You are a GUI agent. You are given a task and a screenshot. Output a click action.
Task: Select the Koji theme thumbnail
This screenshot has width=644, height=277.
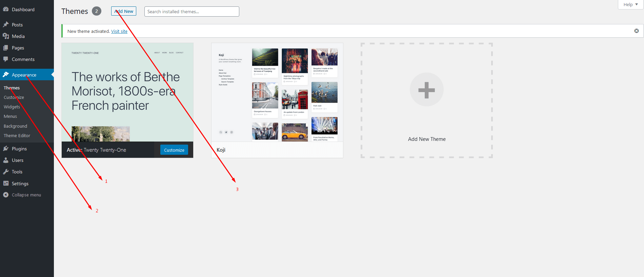277,92
